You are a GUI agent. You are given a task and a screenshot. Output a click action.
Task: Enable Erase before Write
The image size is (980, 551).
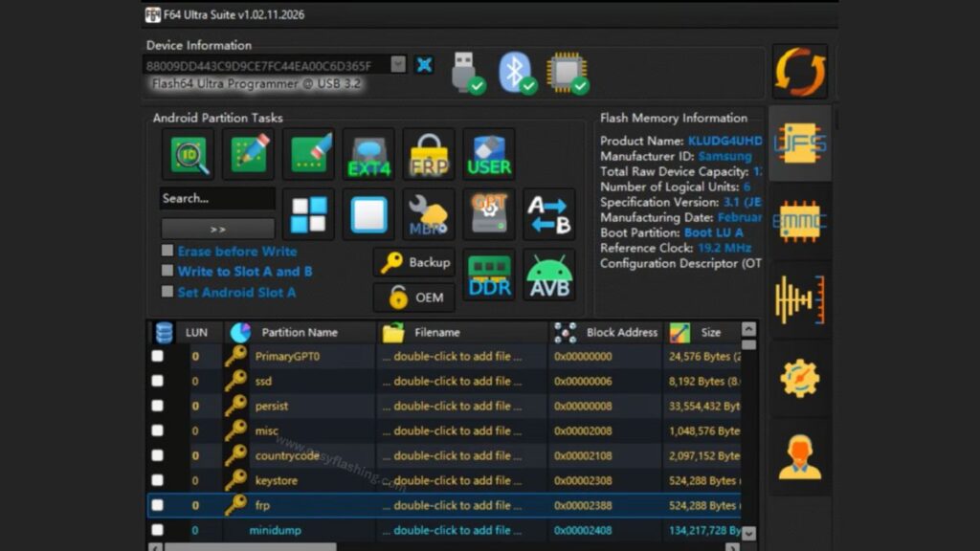(x=169, y=253)
